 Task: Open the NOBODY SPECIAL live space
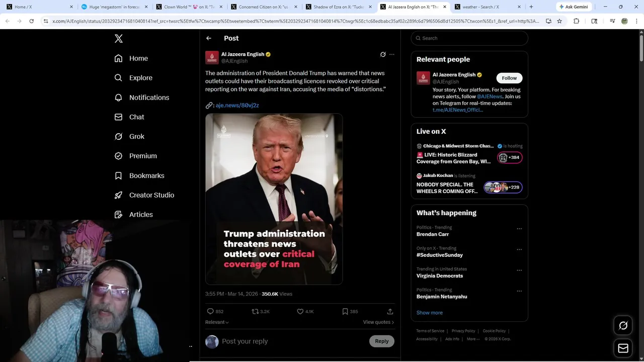[469, 184]
